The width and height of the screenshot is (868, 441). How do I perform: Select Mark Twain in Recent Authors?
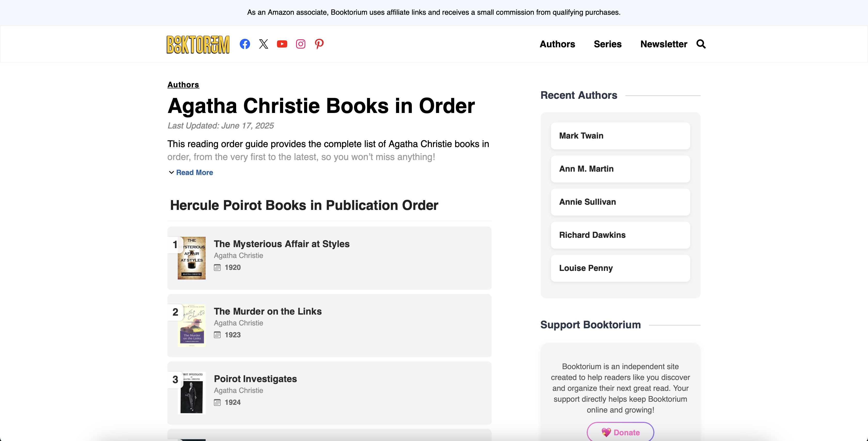coord(620,136)
